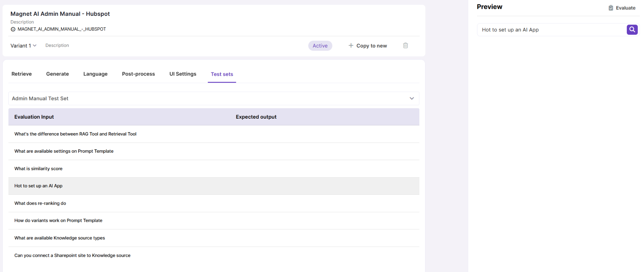
Task: Click the Copy to new button
Action: click(x=371, y=46)
